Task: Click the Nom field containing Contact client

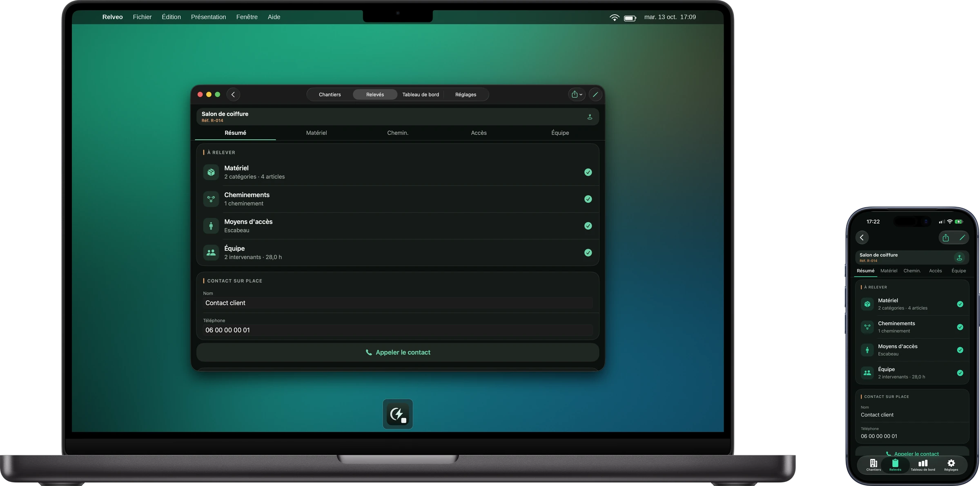Action: (398, 303)
